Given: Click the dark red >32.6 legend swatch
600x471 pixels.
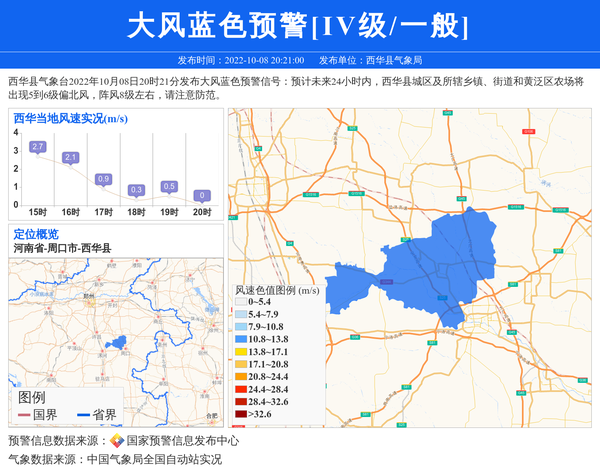Looking at the screenshot, I should (x=241, y=415).
